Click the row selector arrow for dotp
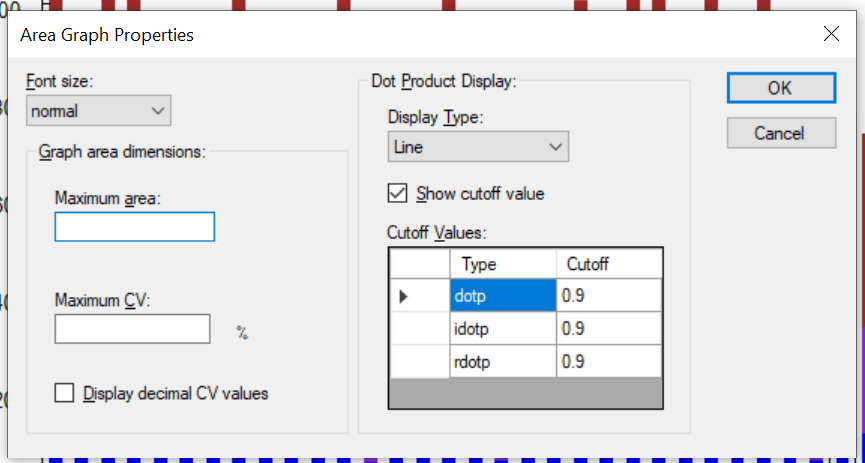The height and width of the screenshot is (463, 865). pyautogui.click(x=419, y=296)
